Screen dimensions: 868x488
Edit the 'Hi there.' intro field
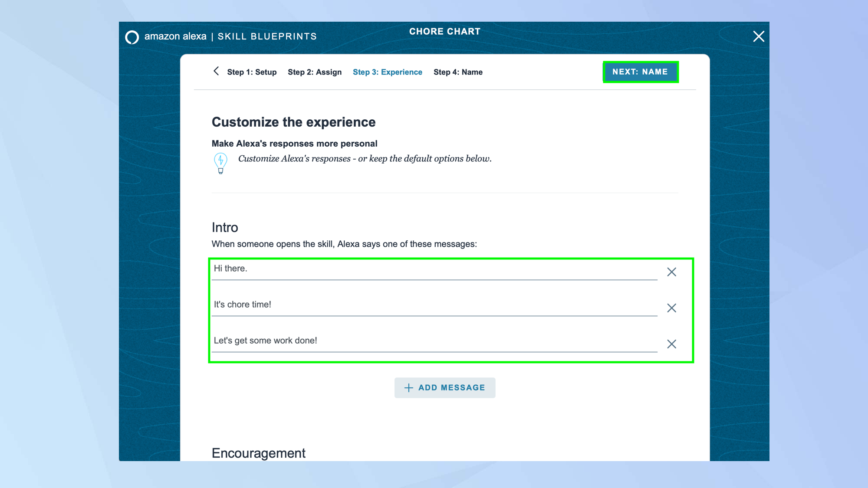434,269
